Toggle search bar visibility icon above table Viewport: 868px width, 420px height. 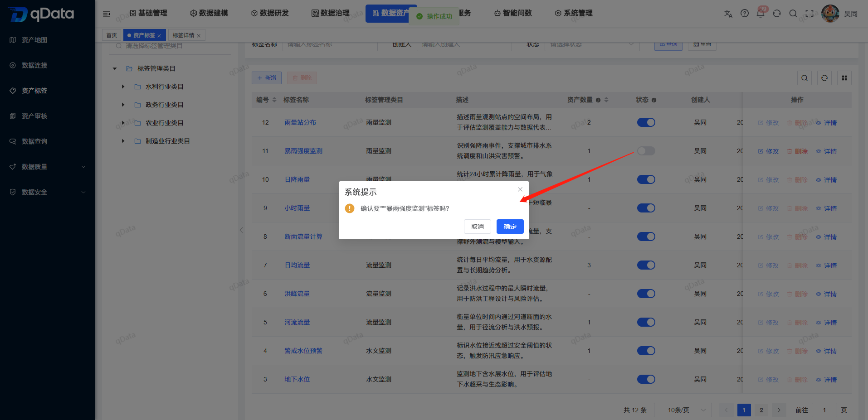click(805, 78)
